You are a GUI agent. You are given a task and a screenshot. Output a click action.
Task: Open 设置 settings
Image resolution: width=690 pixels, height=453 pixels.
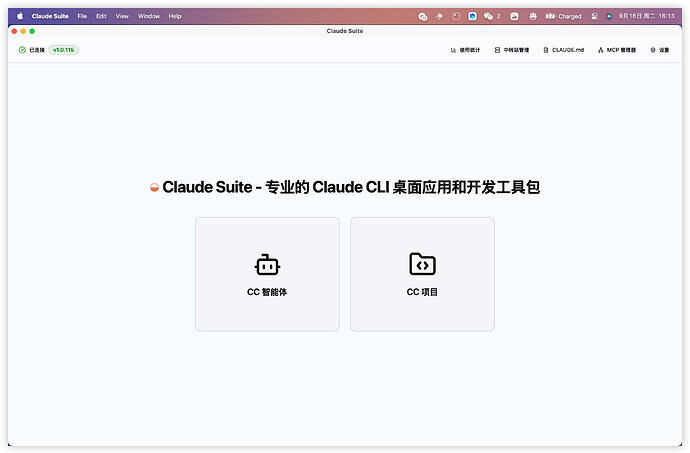(x=660, y=50)
